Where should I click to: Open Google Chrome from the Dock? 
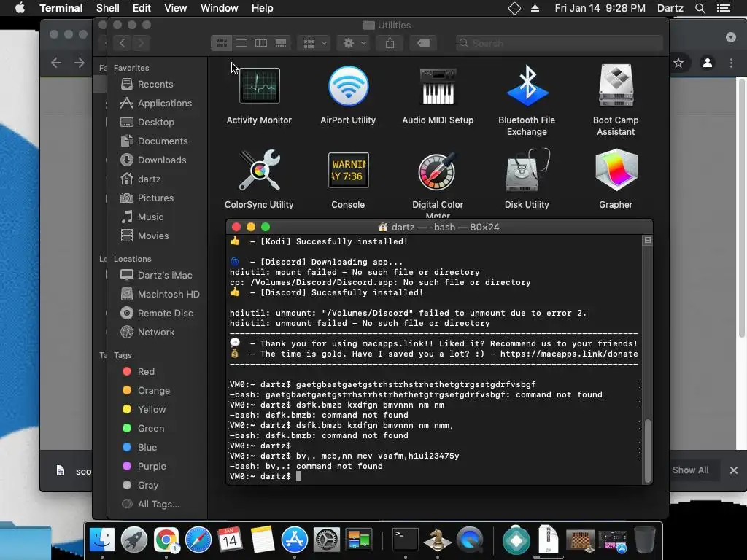pos(166,540)
